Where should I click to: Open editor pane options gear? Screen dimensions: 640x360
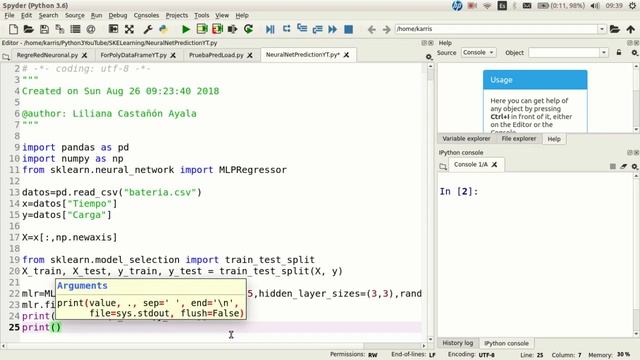tap(429, 57)
